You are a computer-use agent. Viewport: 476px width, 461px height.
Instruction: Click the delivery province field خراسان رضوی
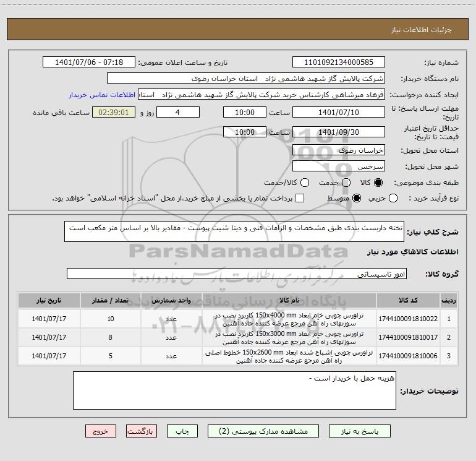click(x=339, y=150)
